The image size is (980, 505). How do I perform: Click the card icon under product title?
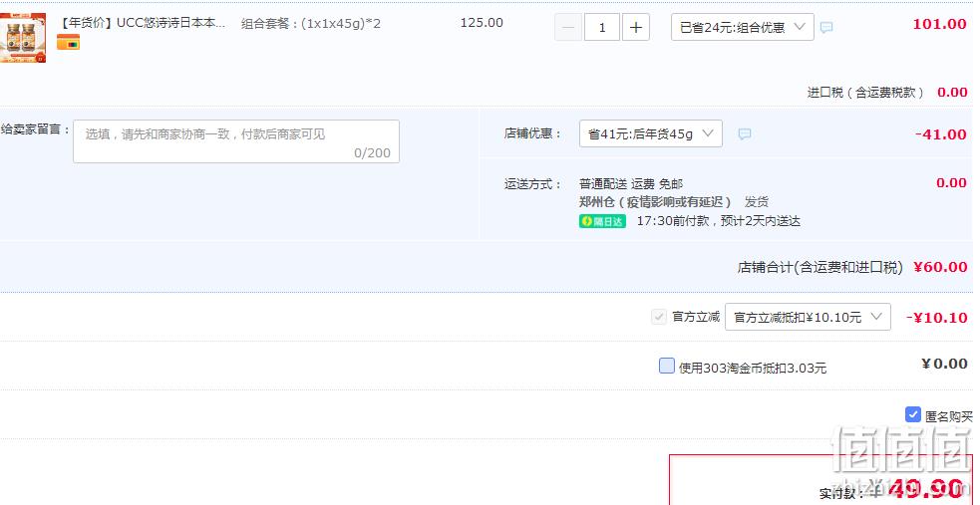click(68, 43)
